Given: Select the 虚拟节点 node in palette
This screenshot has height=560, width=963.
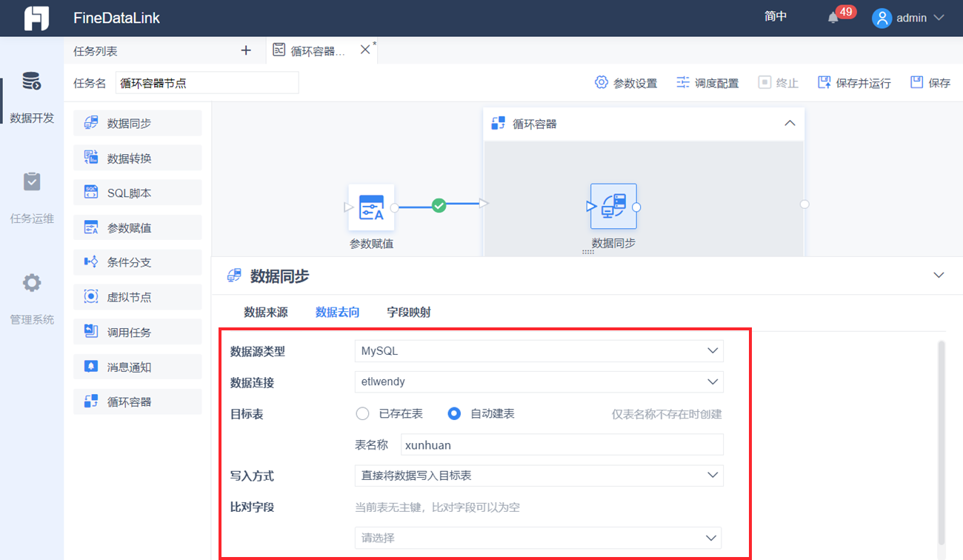Looking at the screenshot, I should click(138, 297).
